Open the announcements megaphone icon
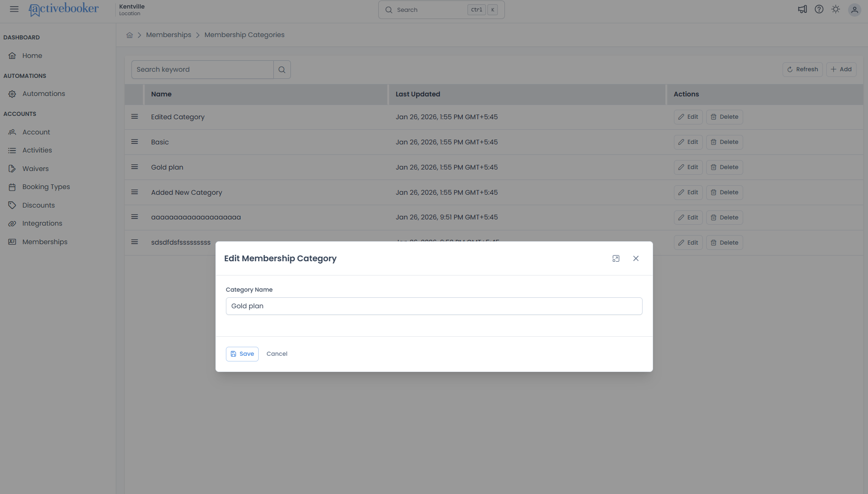 click(x=803, y=9)
